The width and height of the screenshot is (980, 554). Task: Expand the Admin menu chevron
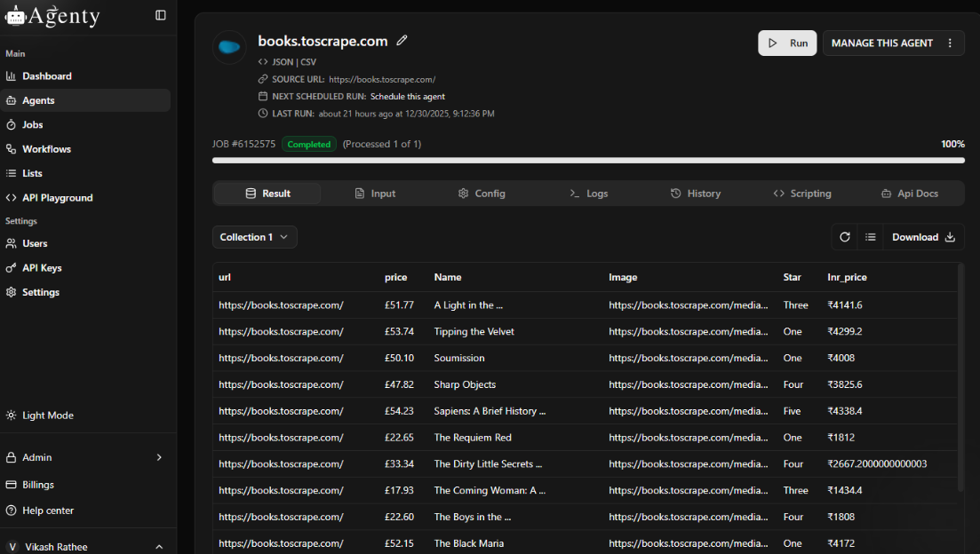coord(159,457)
